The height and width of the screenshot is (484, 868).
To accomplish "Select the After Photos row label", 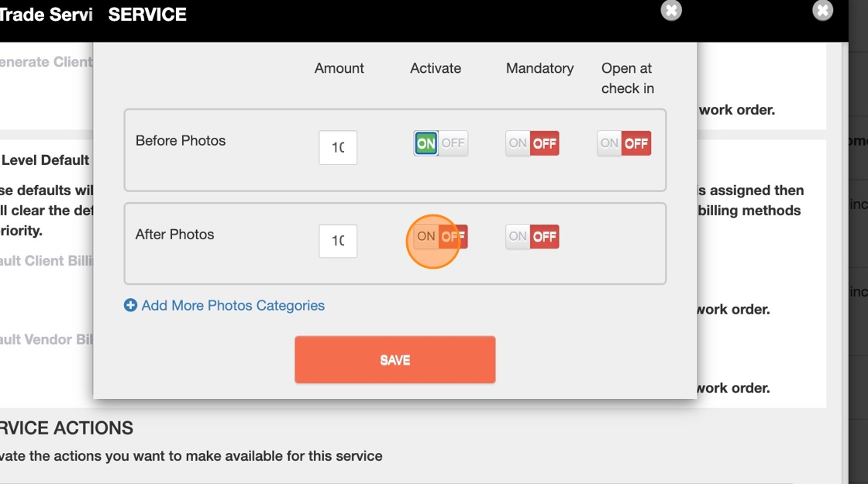I will (x=174, y=235).
